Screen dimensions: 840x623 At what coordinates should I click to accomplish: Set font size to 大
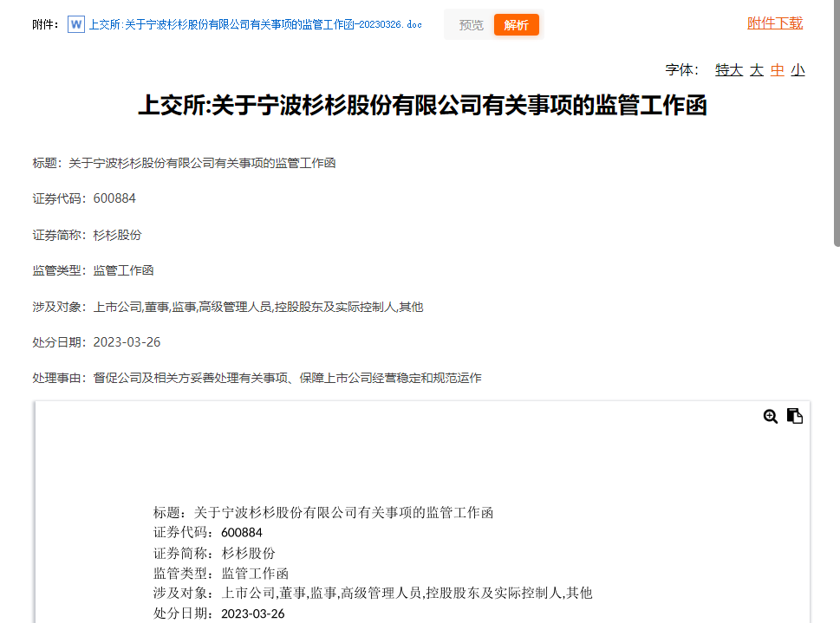pos(757,70)
